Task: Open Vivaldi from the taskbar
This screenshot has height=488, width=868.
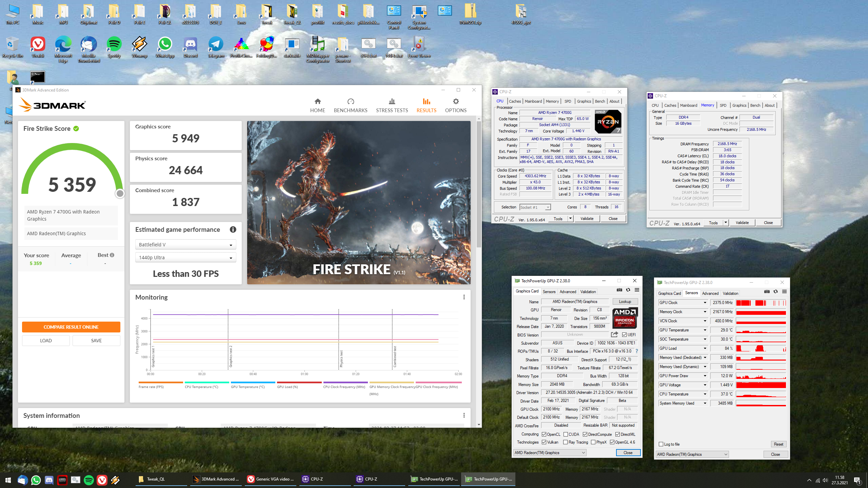Action: (x=102, y=480)
